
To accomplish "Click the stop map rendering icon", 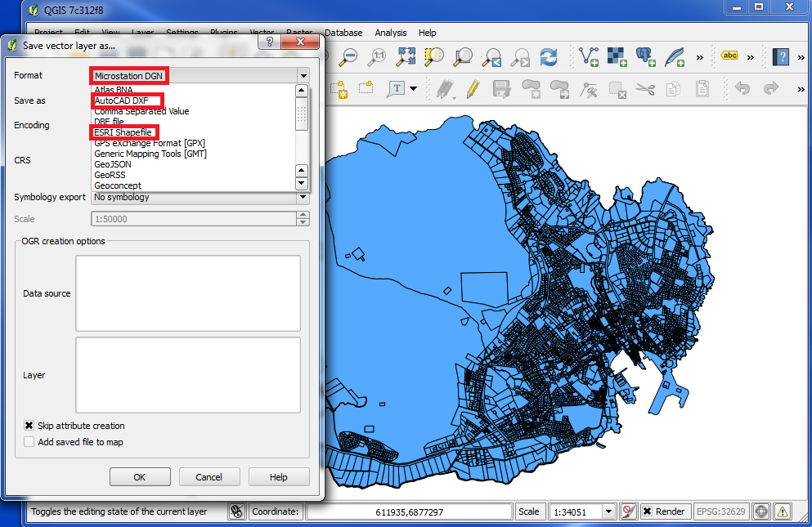I will point(628,511).
